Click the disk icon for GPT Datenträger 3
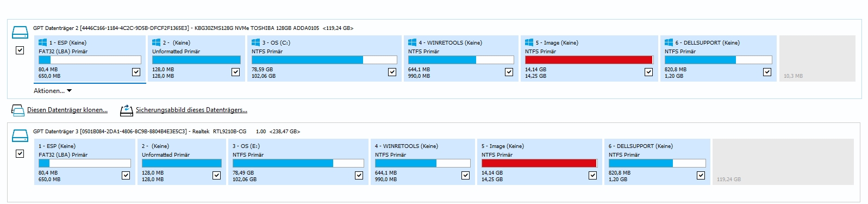This screenshot has height=204, width=868. point(20,136)
